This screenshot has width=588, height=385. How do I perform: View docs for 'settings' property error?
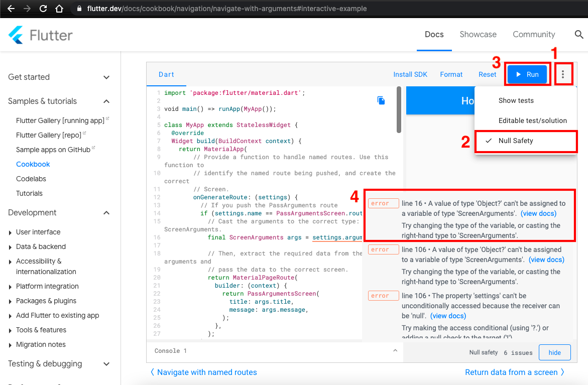[448, 316]
